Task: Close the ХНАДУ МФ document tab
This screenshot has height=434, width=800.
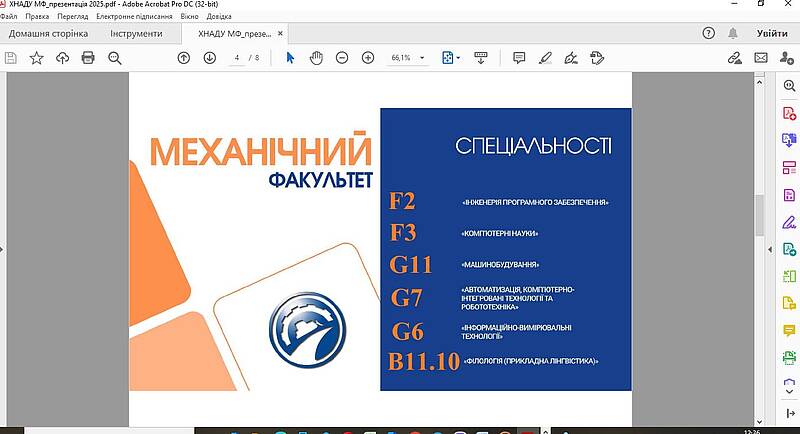Action: click(x=280, y=34)
